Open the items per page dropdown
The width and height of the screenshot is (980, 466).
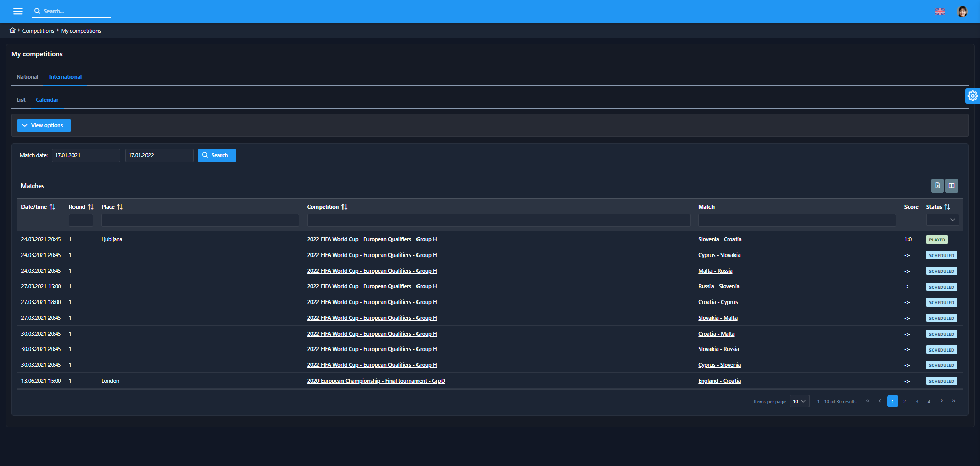799,401
